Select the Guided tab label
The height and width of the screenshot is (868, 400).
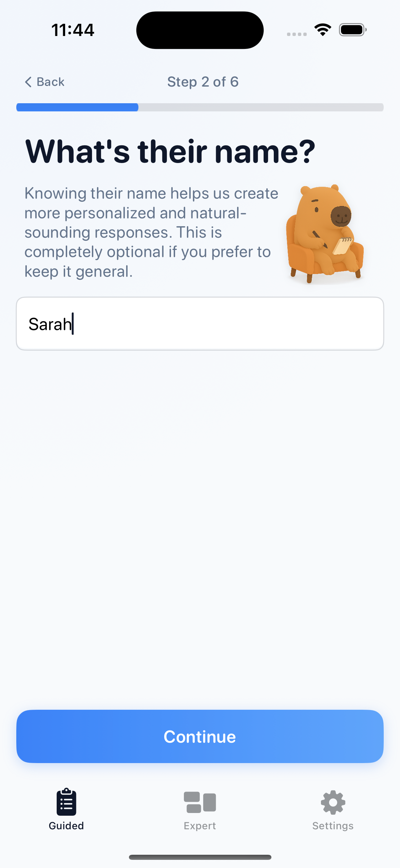pyautogui.click(x=66, y=826)
